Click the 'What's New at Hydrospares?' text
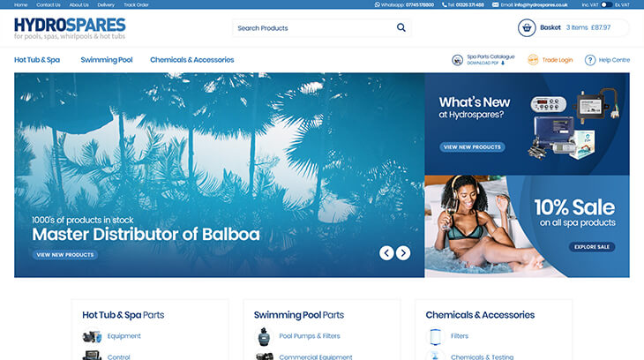Screen dimensions: 644x360 (x=475, y=108)
